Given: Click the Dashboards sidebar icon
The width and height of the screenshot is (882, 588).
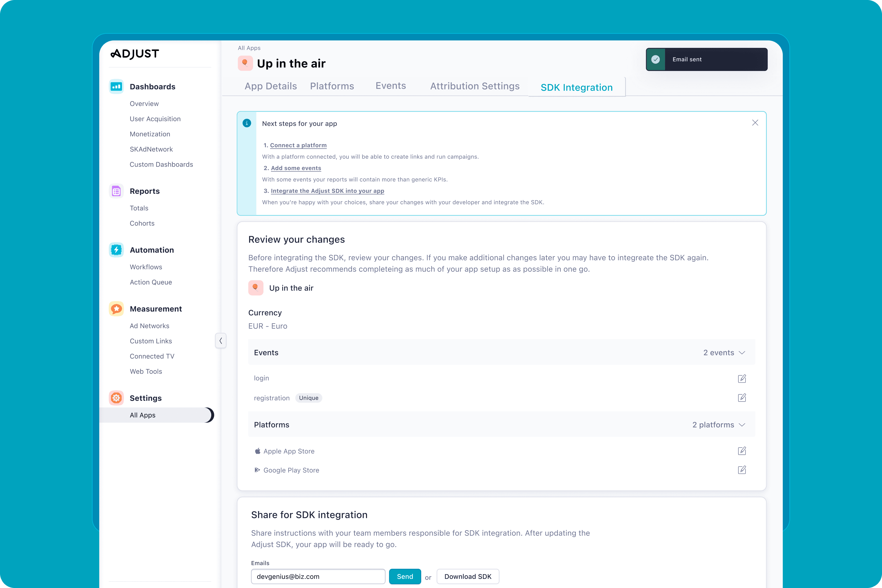Looking at the screenshot, I should click(x=116, y=87).
